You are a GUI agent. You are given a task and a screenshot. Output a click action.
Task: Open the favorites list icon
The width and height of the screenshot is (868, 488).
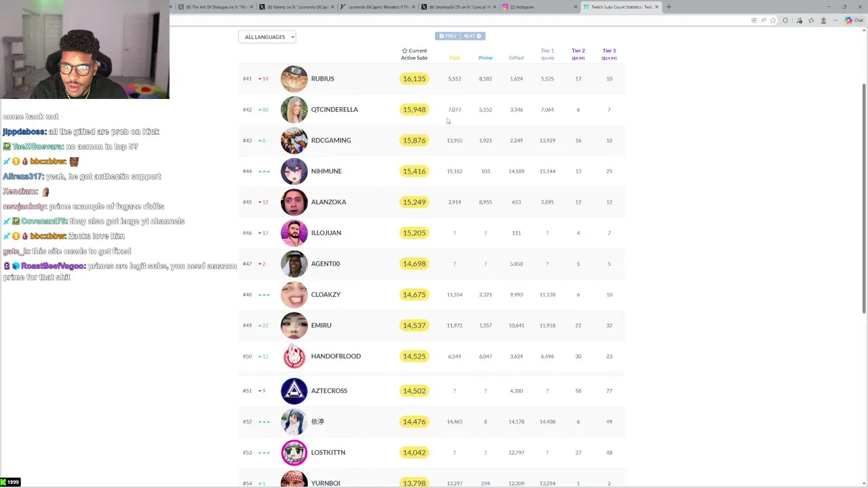pos(811,20)
